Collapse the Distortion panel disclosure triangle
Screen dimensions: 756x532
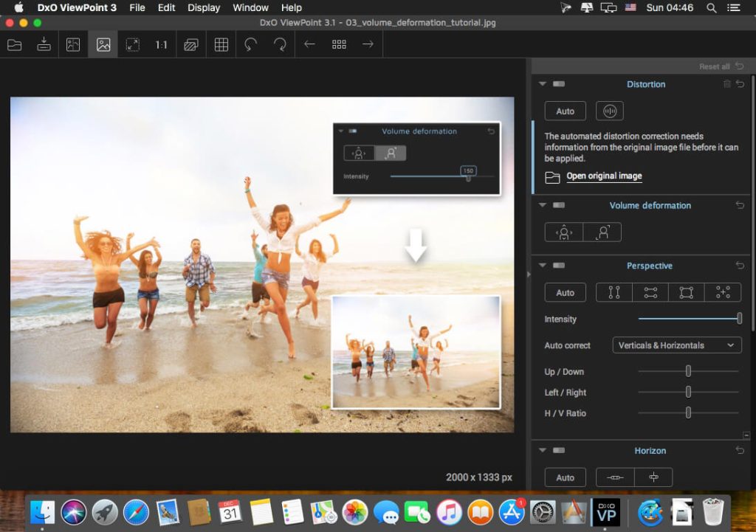542,84
